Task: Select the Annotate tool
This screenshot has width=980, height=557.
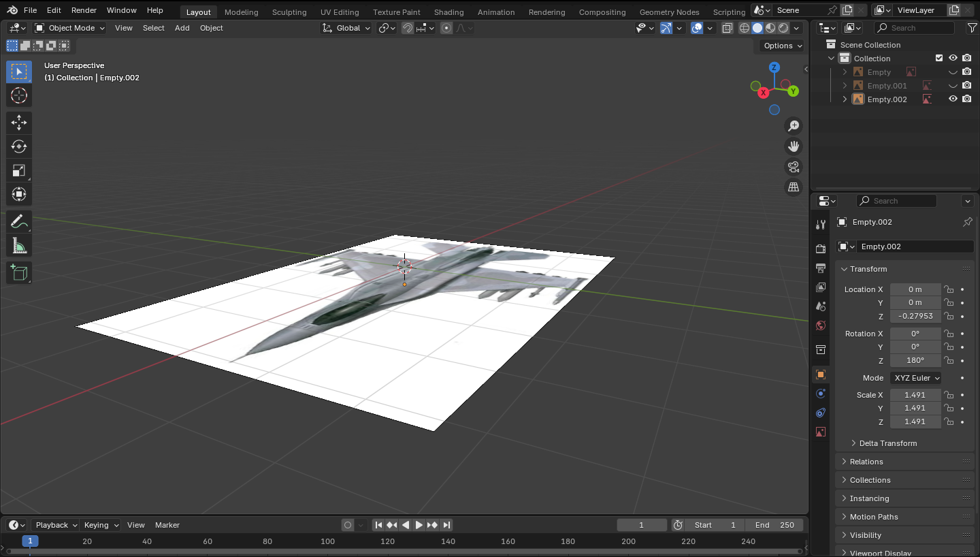Action: (x=19, y=221)
